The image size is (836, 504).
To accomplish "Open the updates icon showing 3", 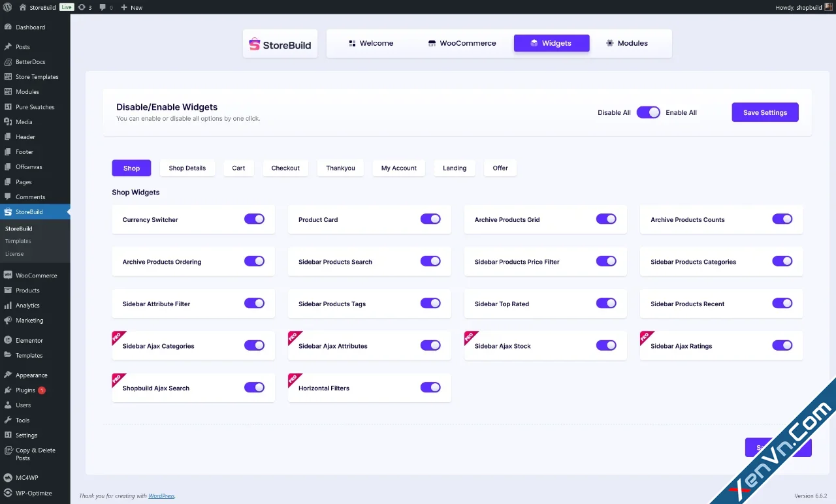I will 82,7.
